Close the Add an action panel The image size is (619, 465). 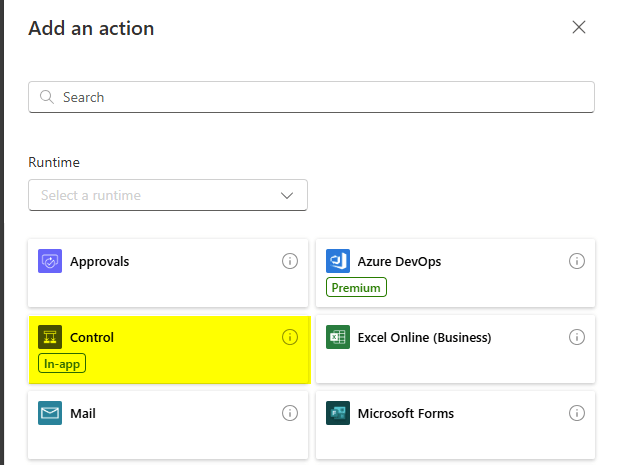click(x=578, y=27)
